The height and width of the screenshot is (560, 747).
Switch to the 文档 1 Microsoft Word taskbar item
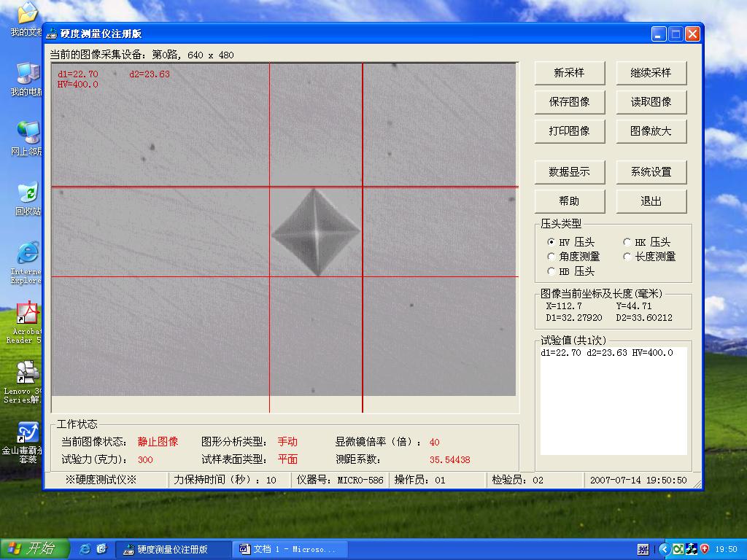click(289, 549)
